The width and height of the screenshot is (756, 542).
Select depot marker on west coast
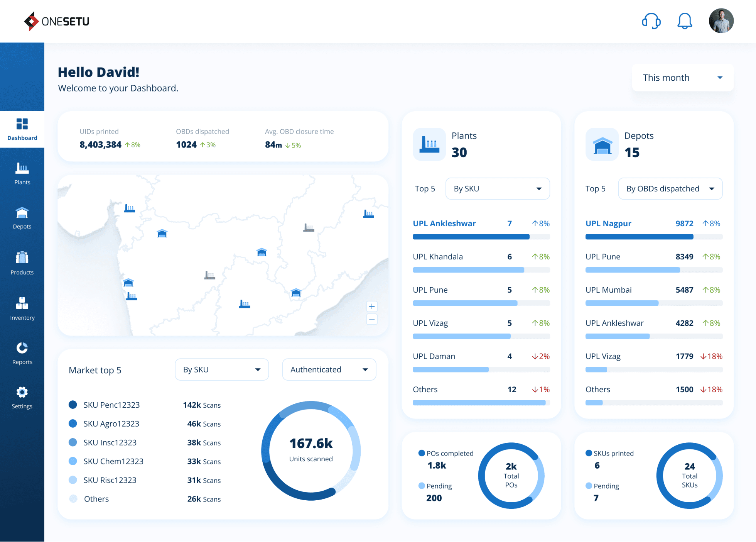pyautogui.click(x=128, y=283)
